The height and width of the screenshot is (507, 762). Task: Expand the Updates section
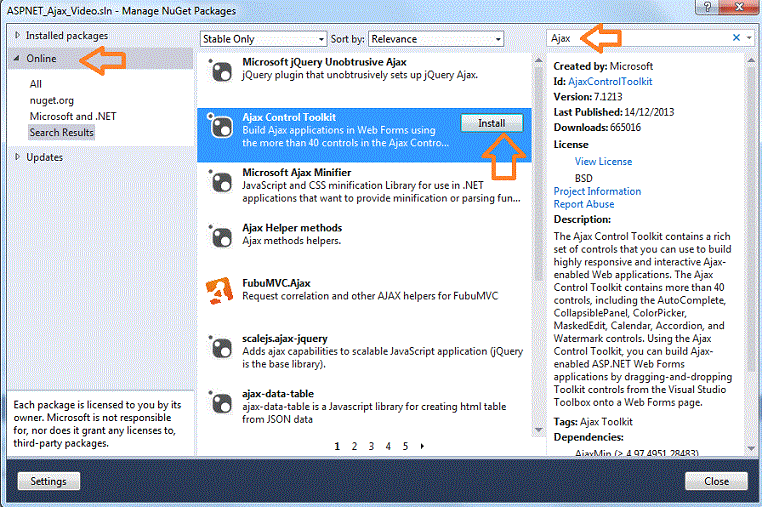pos(17,157)
